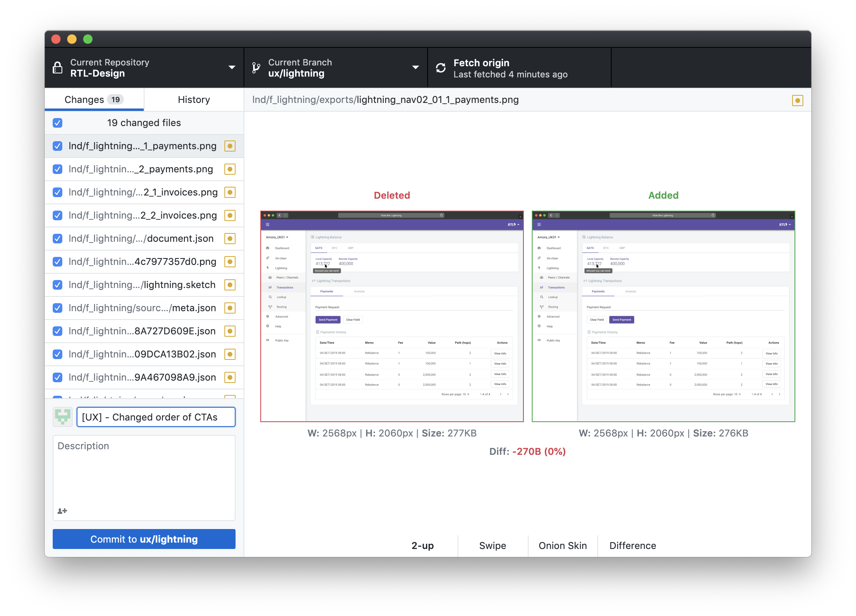Uncheck the lightning.sketch file checkbox

[57, 285]
